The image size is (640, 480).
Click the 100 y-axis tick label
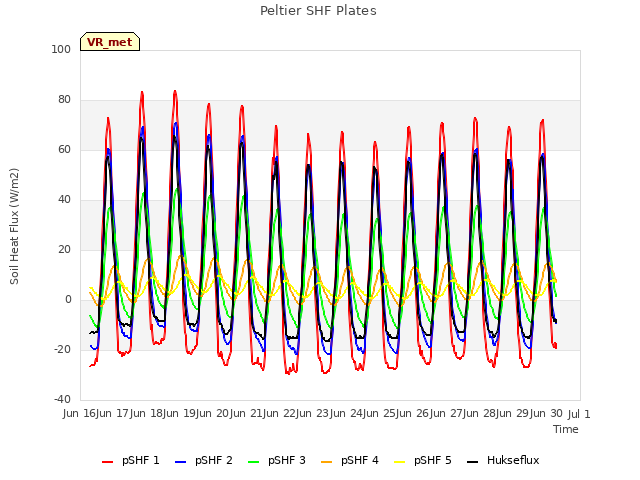(61, 49)
